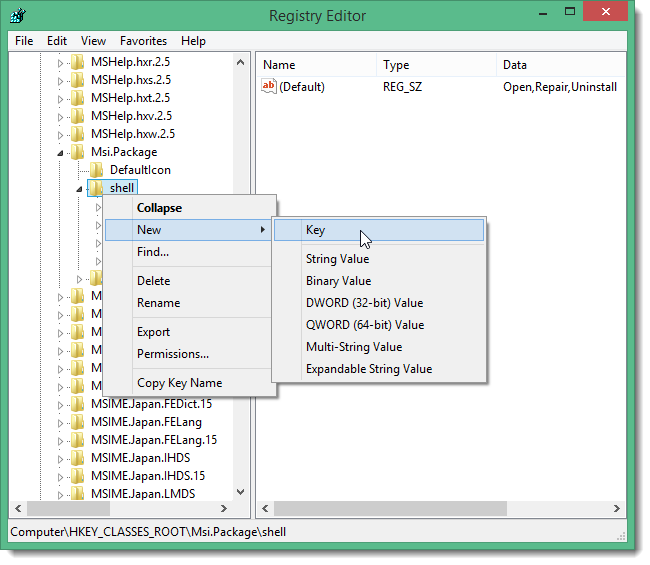This screenshot has height=565, width=650.
Task: Click the values pane horizontal scrollbar thumb
Action: tap(390, 508)
